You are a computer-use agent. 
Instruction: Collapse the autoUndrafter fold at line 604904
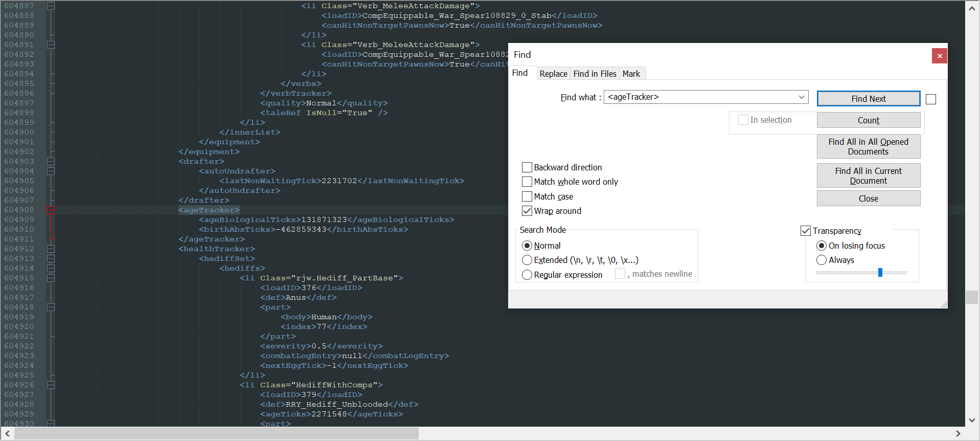click(51, 171)
